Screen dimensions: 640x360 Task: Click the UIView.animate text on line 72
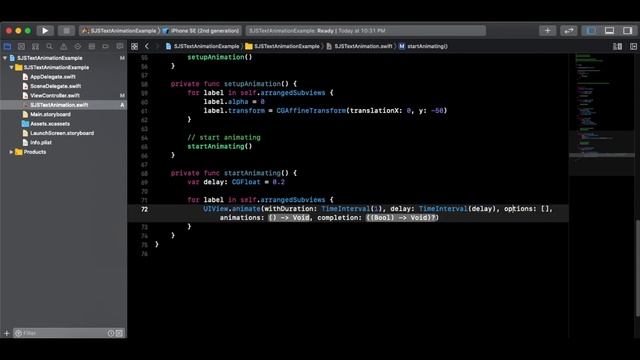click(x=231, y=209)
